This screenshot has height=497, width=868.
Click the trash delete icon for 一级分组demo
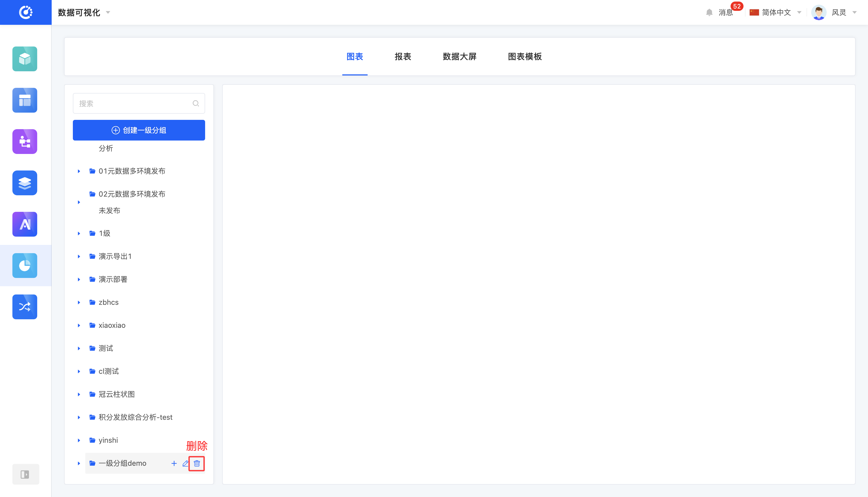tap(197, 463)
